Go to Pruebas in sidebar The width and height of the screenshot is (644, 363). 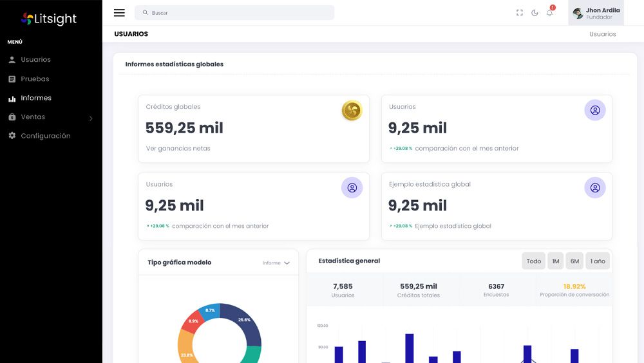[35, 79]
